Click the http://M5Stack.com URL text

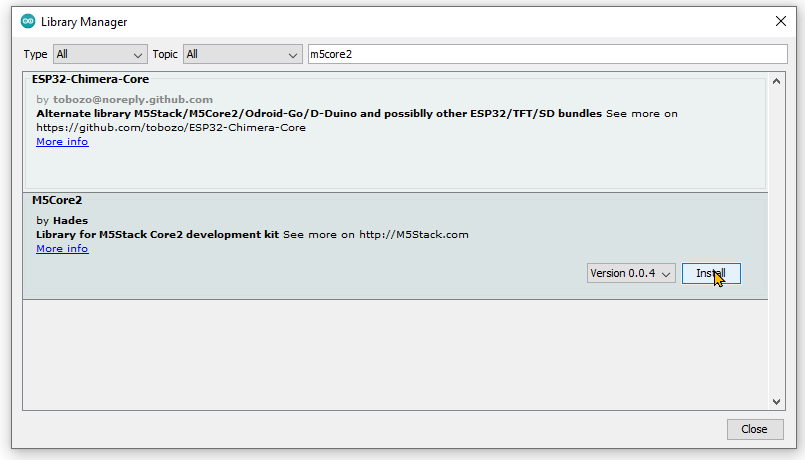tap(414, 235)
